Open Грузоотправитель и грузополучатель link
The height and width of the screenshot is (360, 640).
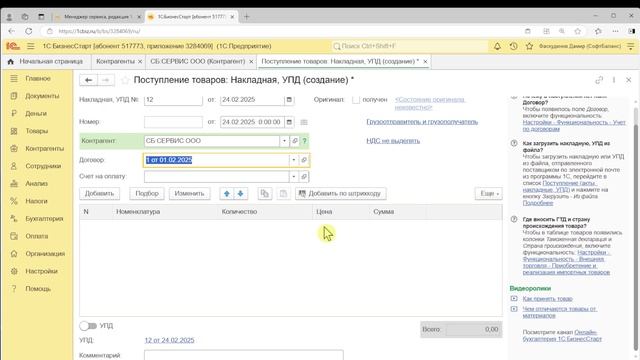click(x=422, y=122)
